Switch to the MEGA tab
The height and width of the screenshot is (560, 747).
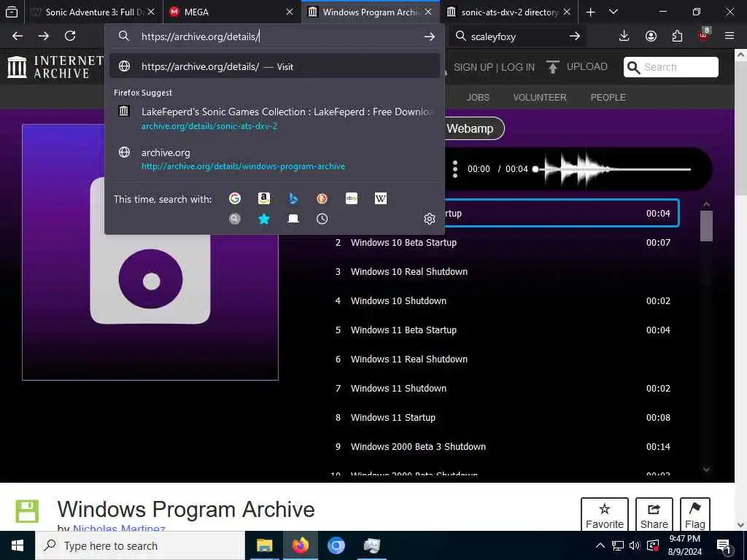click(231, 12)
